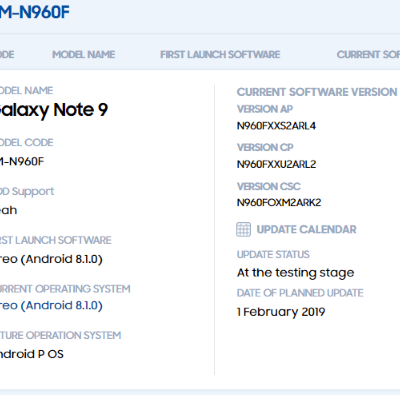Viewport: 400px width, 395px height.
Task: Click the N960FOXM2ARK2 CSC version text
Action: 279,203
